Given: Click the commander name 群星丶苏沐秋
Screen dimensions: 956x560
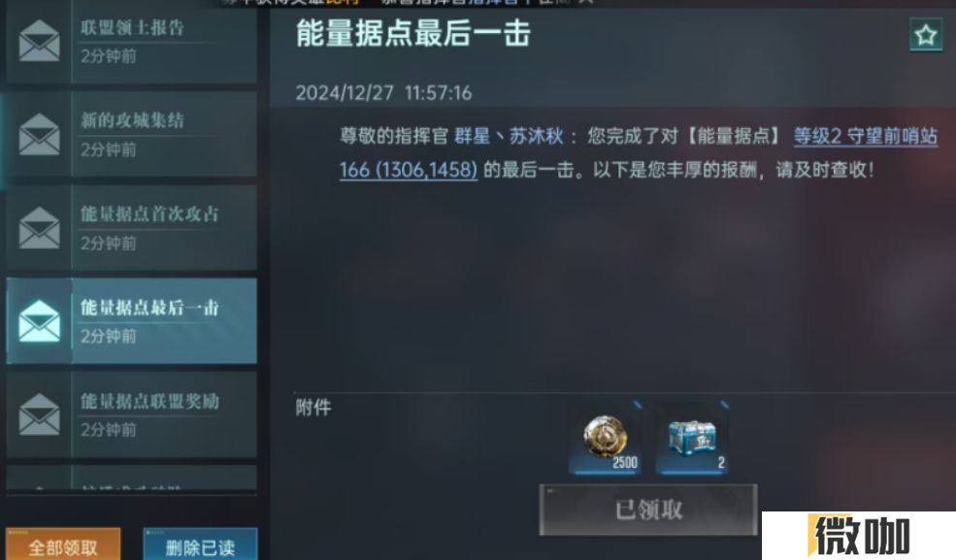Looking at the screenshot, I should (x=509, y=136).
